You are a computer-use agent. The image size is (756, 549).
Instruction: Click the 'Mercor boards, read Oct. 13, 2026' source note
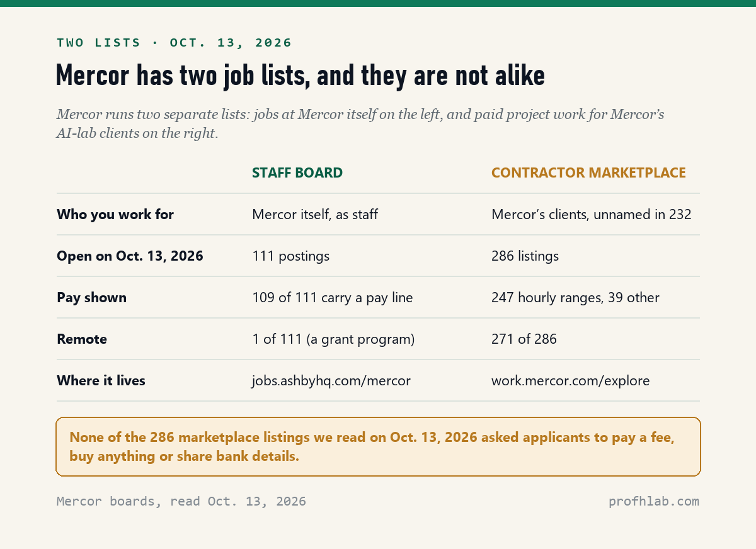(181, 502)
